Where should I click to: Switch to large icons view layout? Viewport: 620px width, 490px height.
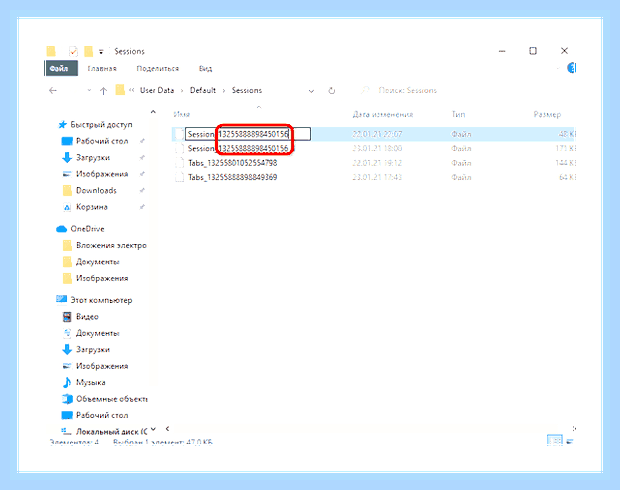click(570, 441)
